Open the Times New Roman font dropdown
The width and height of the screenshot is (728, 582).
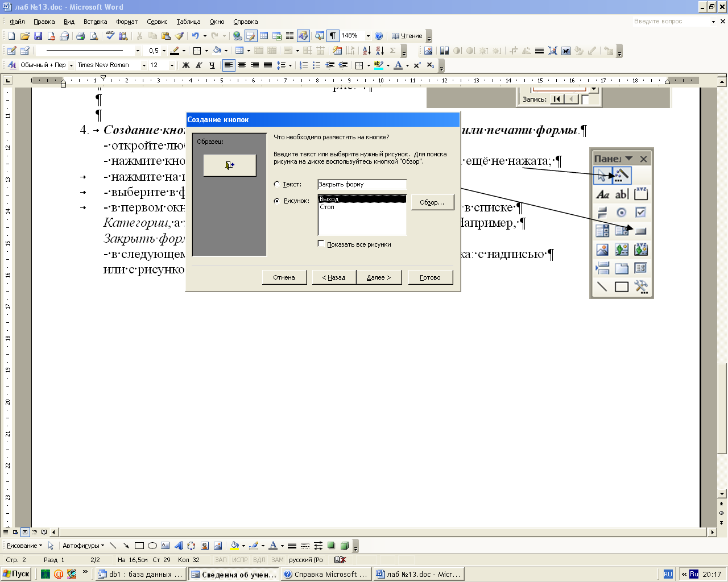point(144,65)
